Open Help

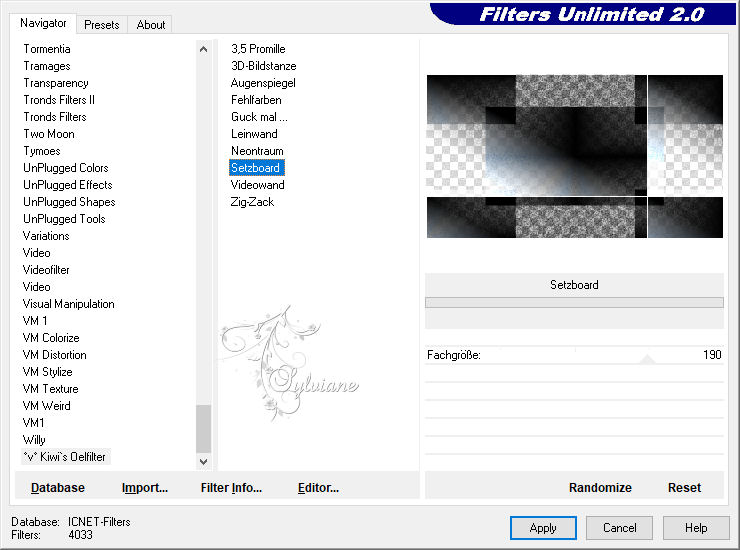pos(696,528)
